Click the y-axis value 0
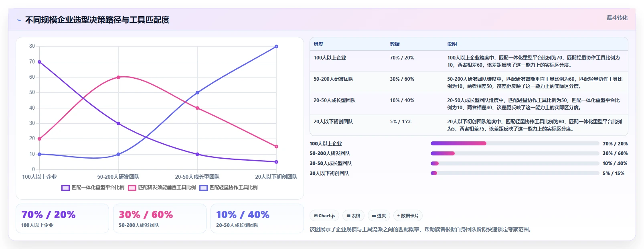Image resolution: width=644 pixels, height=249 pixels. pyautogui.click(x=33, y=169)
